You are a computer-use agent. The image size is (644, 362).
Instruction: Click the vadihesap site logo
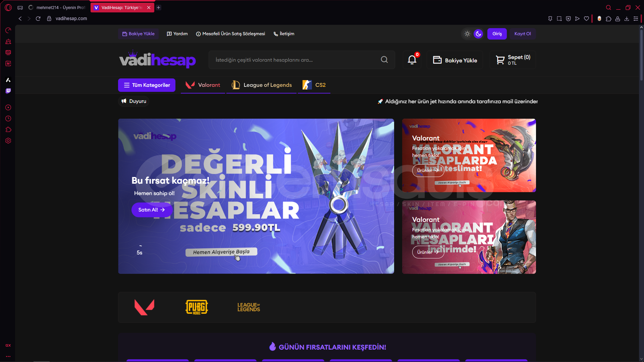click(x=158, y=59)
